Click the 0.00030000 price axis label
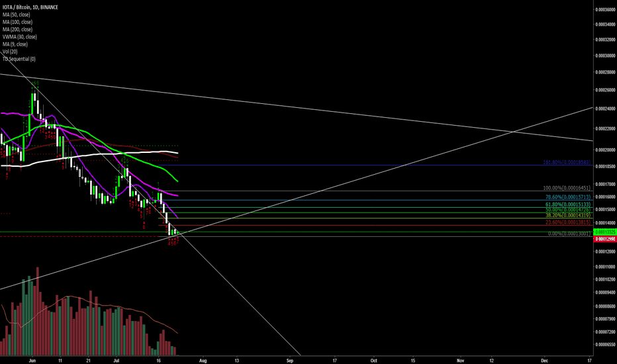 605,56
